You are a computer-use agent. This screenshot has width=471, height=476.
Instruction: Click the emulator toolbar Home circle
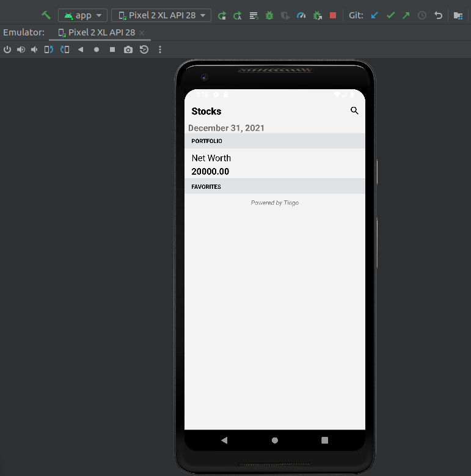tap(97, 49)
